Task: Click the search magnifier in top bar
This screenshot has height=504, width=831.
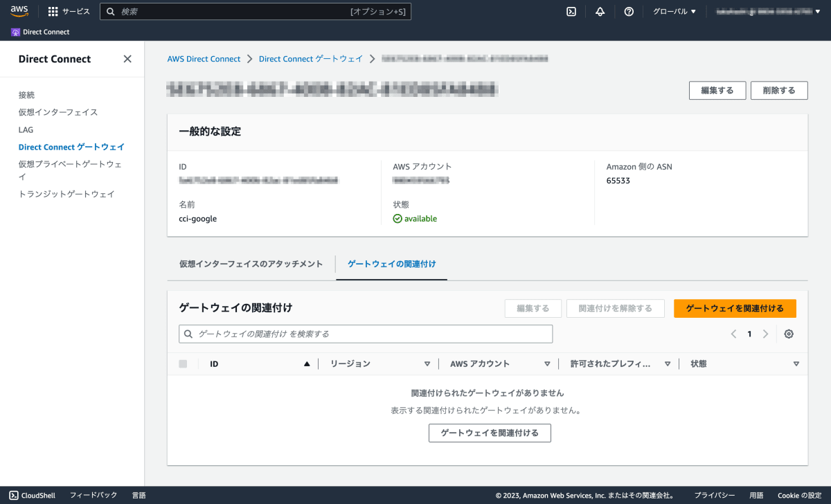Action: (x=111, y=12)
